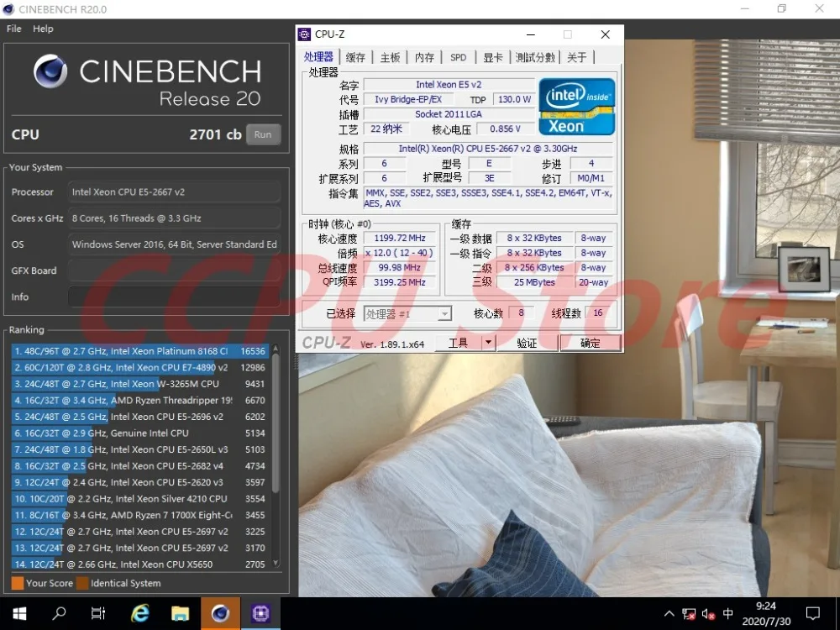The image size is (840, 630).
Task: Click the Your Score orange legend swatch
Action: (18, 584)
